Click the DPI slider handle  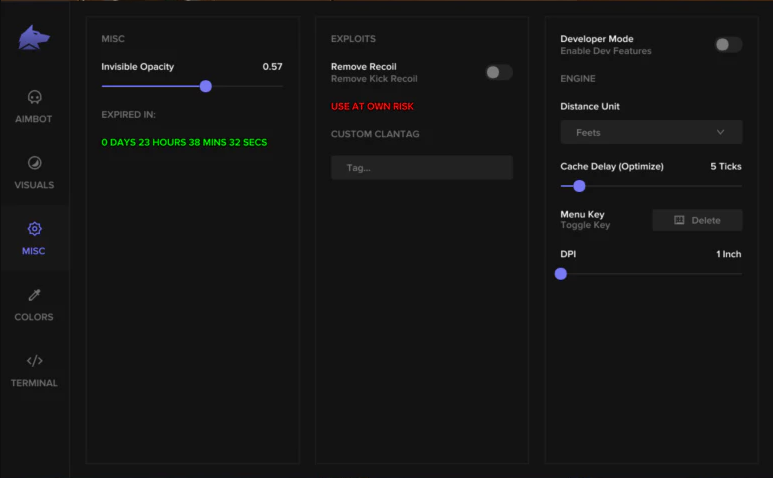561,273
